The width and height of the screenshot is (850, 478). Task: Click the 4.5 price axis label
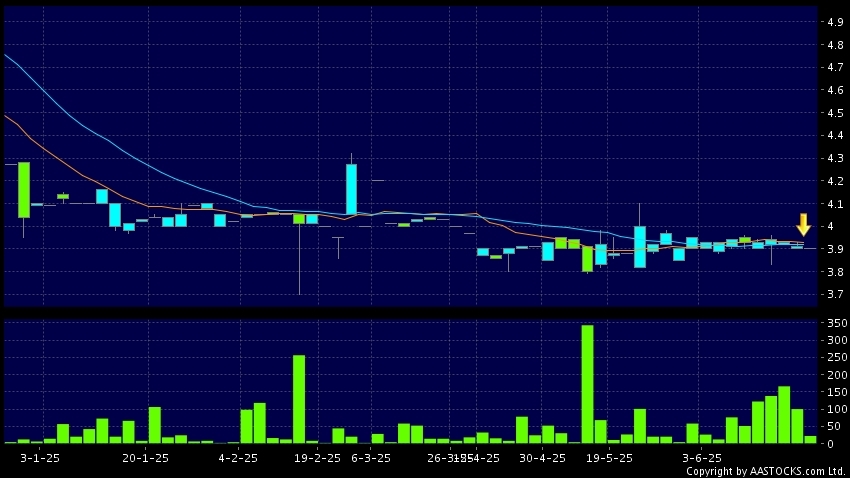835,113
